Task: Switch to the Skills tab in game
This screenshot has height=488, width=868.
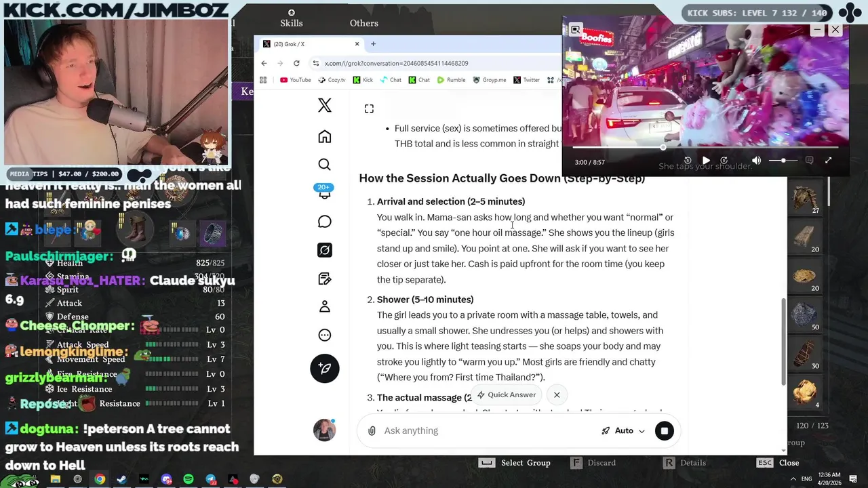Action: 291,19
